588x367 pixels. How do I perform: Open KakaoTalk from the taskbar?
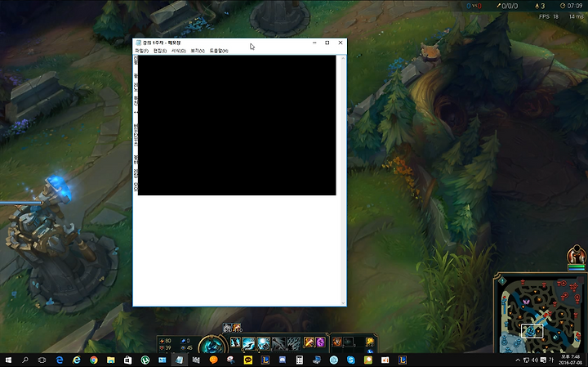pos(248,360)
